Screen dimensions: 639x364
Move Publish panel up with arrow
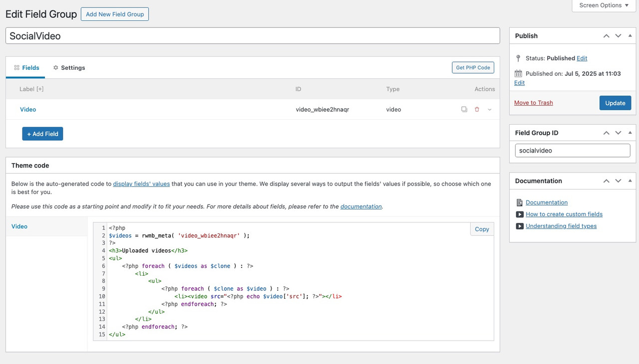606,36
